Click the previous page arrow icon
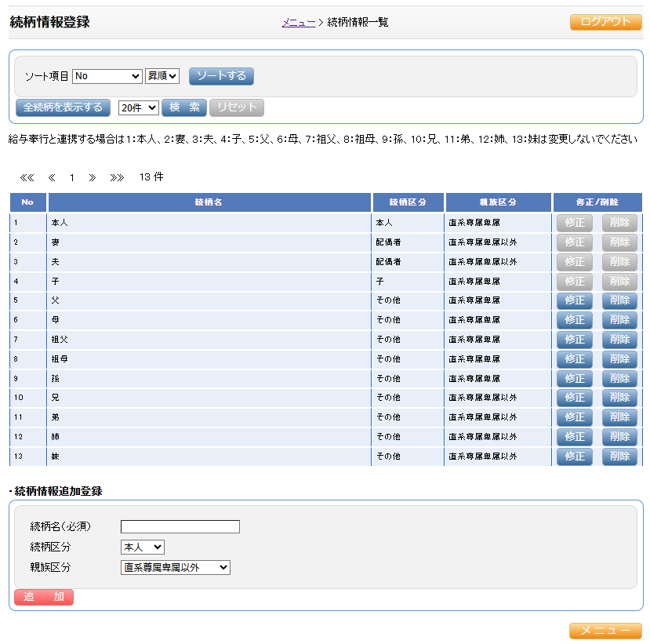Screen dimensions: 650x644 click(52, 177)
